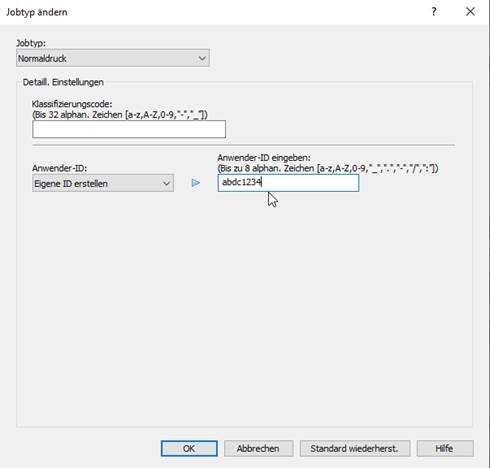The image size is (490, 468).
Task: Click the Bis 32 alphan. Zeichen hint text
Action: [x=120, y=115]
